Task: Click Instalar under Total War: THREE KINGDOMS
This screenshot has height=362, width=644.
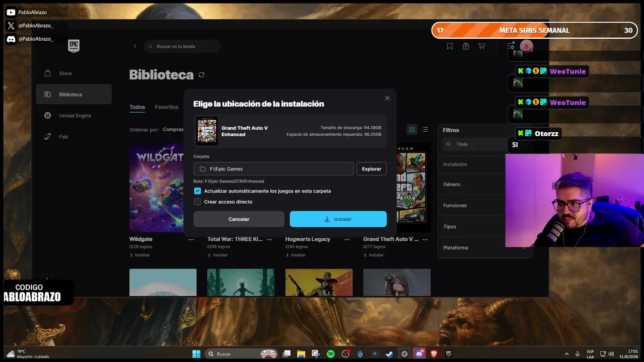Action: 218,255
